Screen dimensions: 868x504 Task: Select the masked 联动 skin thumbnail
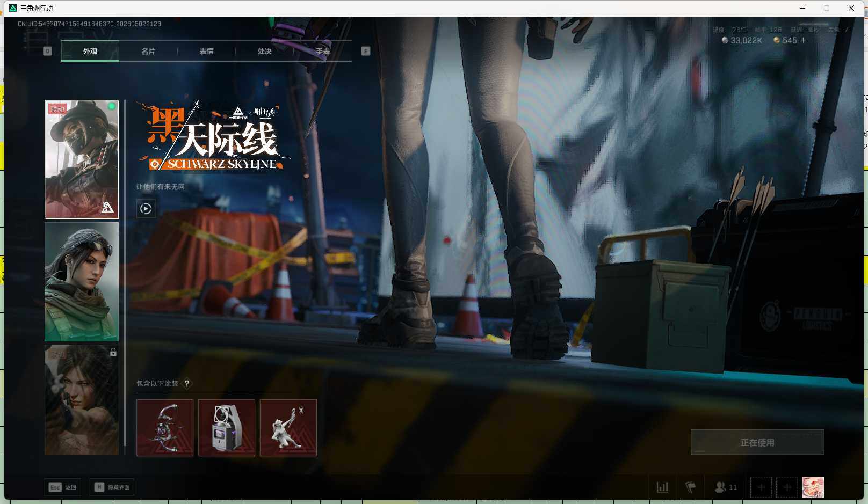(x=82, y=159)
